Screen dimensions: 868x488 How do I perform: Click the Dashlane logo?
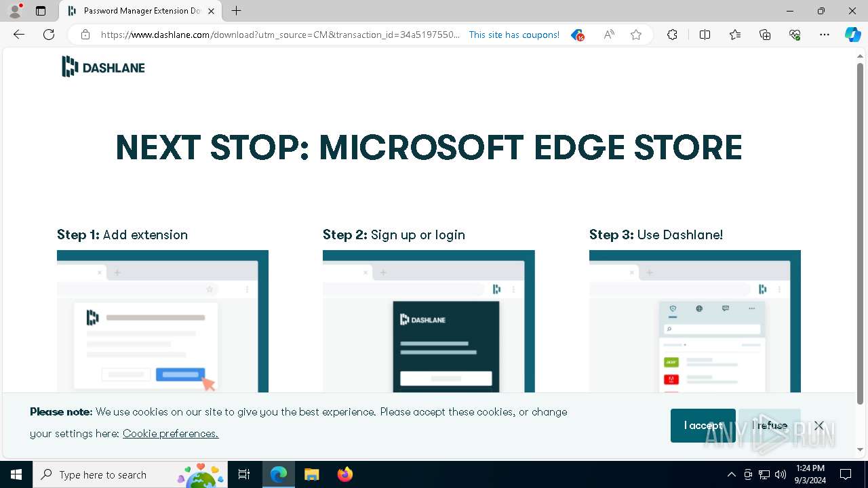click(103, 66)
